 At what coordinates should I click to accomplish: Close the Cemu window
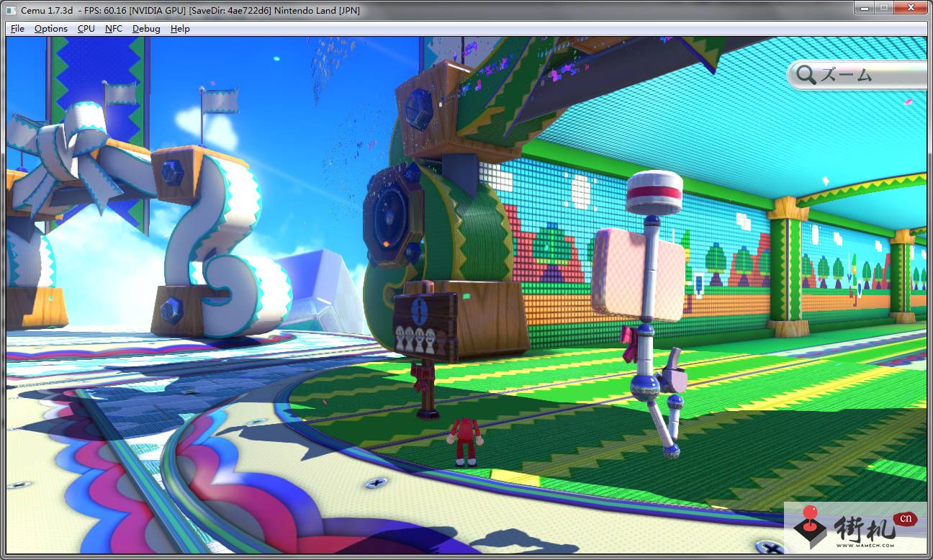point(910,8)
